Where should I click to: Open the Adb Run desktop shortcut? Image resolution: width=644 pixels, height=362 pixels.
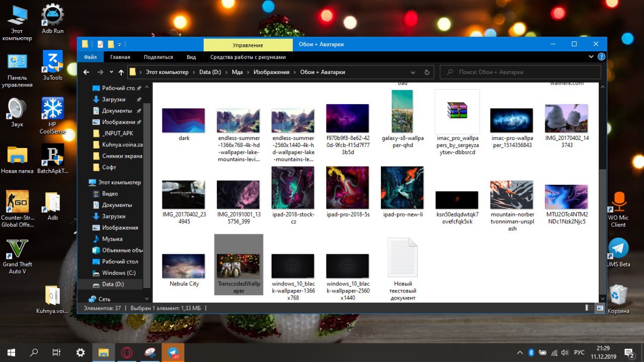click(x=52, y=19)
